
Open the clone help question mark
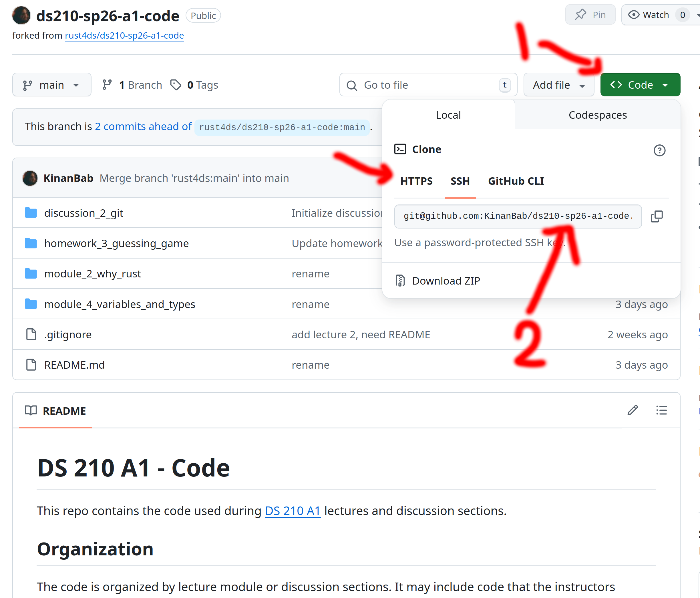tap(659, 150)
